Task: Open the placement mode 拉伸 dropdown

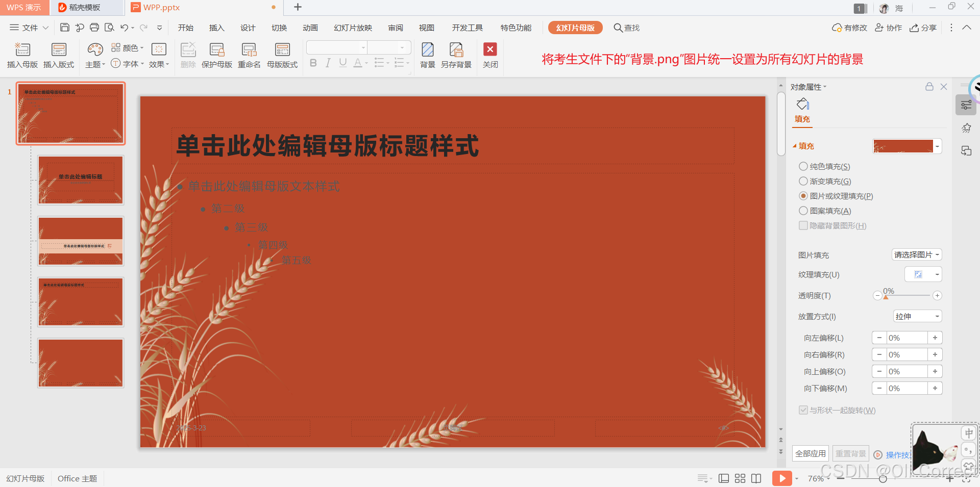Action: pyautogui.click(x=917, y=316)
